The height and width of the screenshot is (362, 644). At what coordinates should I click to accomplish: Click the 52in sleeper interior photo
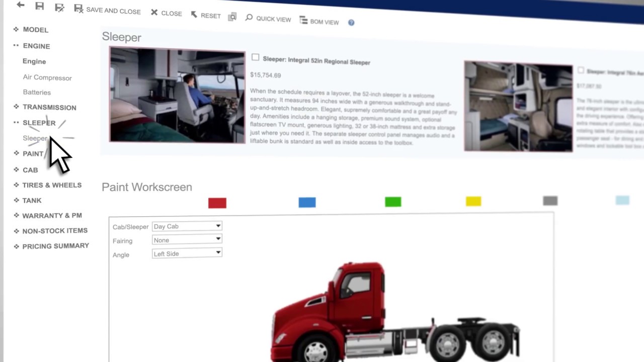coord(177,95)
